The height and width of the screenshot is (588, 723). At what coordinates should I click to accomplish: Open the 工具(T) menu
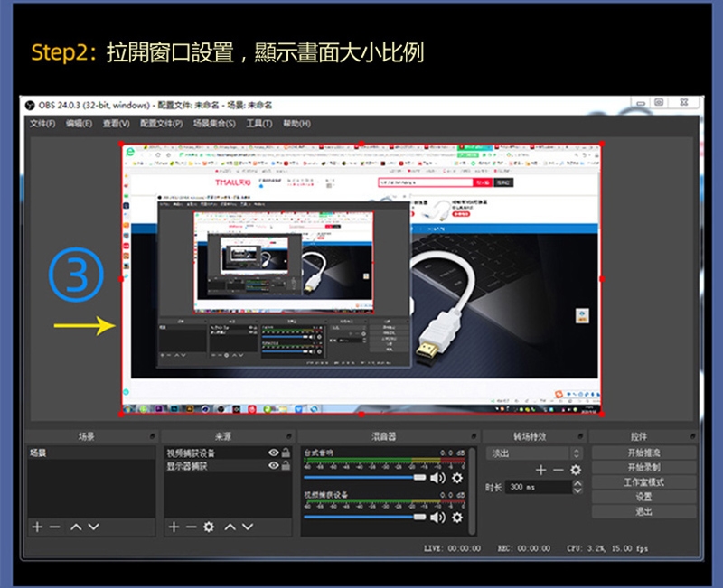click(x=259, y=124)
